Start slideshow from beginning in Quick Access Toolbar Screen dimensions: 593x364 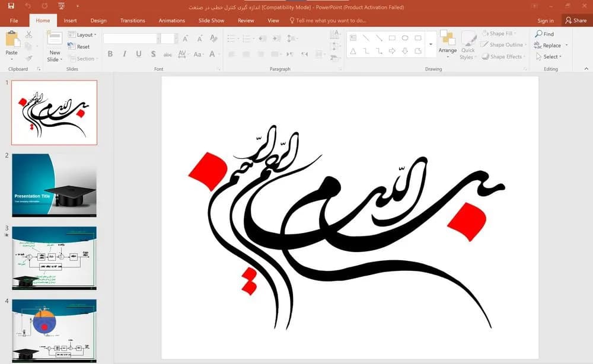pyautogui.click(x=61, y=6)
